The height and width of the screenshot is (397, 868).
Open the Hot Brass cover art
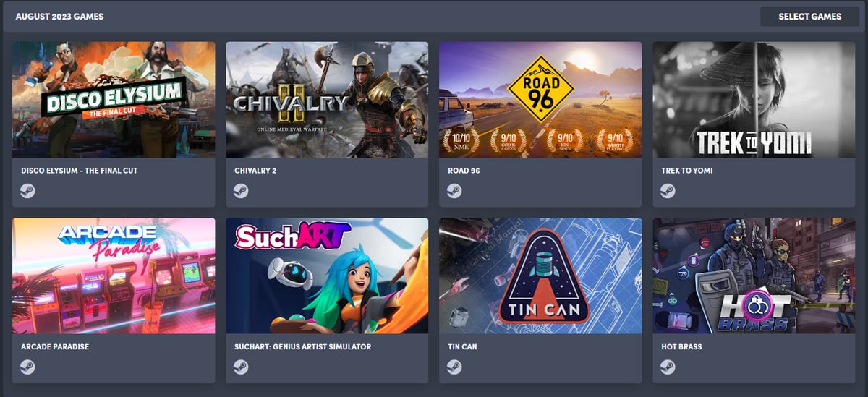click(x=754, y=276)
